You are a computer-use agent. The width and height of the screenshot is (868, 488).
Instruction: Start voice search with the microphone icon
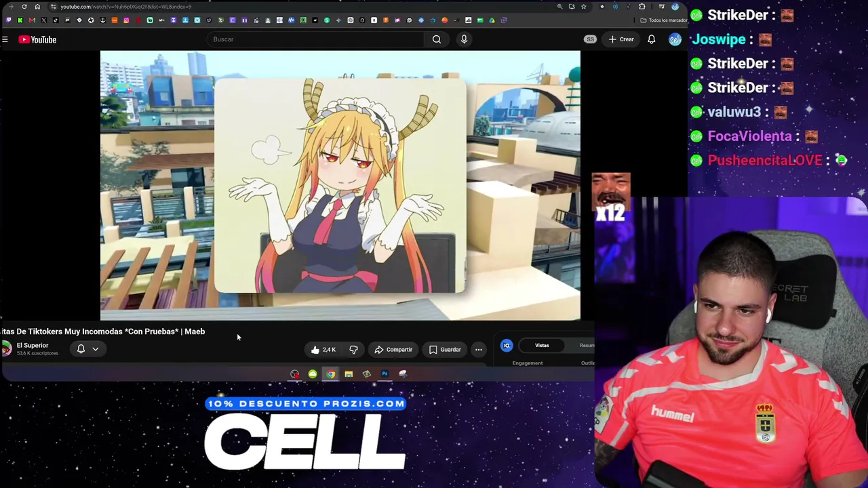[x=464, y=39]
